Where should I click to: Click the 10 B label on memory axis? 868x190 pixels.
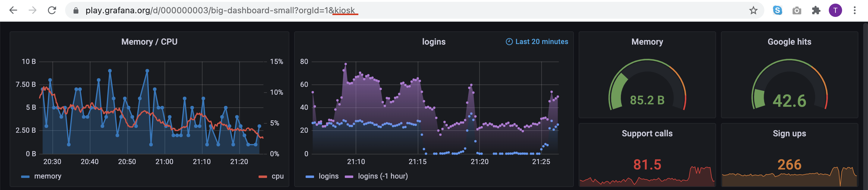(29, 62)
